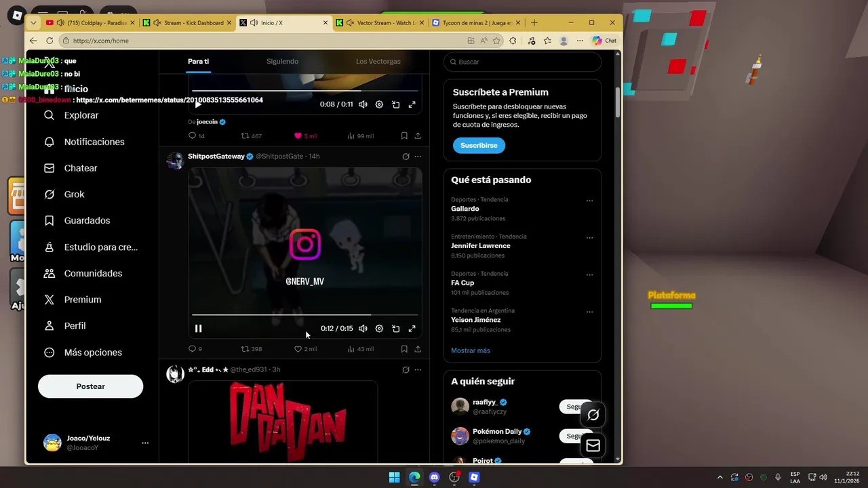Refresh the browser page
This screenshot has width=868, height=488.
click(x=49, y=41)
